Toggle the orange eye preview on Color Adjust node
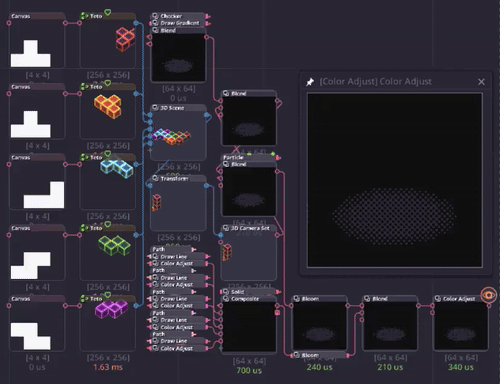The height and width of the screenshot is (384, 500). click(489, 295)
